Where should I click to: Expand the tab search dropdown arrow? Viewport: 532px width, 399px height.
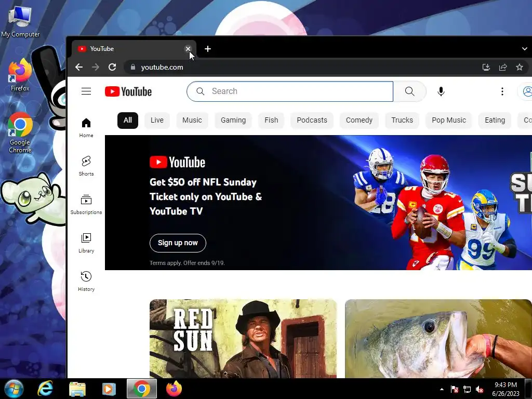(525, 49)
